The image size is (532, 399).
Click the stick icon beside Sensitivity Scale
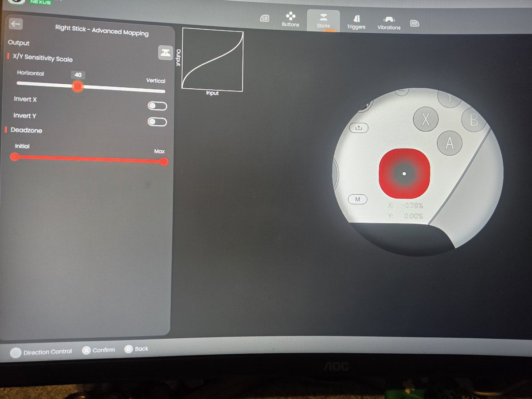pos(166,52)
